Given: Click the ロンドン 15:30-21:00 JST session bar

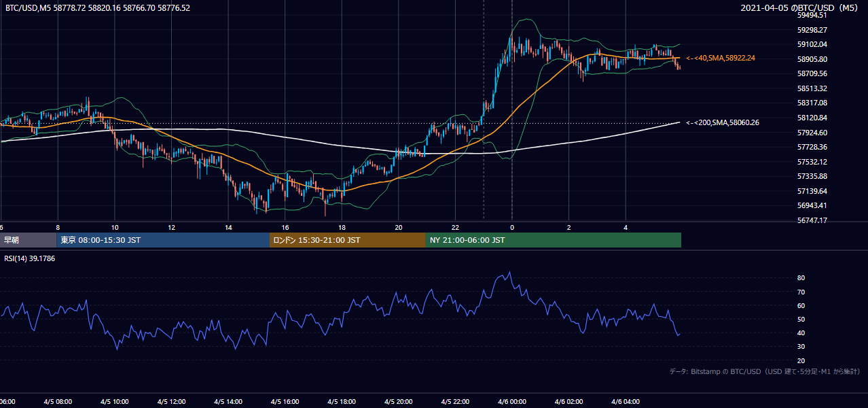Looking at the screenshot, I should coord(348,240).
